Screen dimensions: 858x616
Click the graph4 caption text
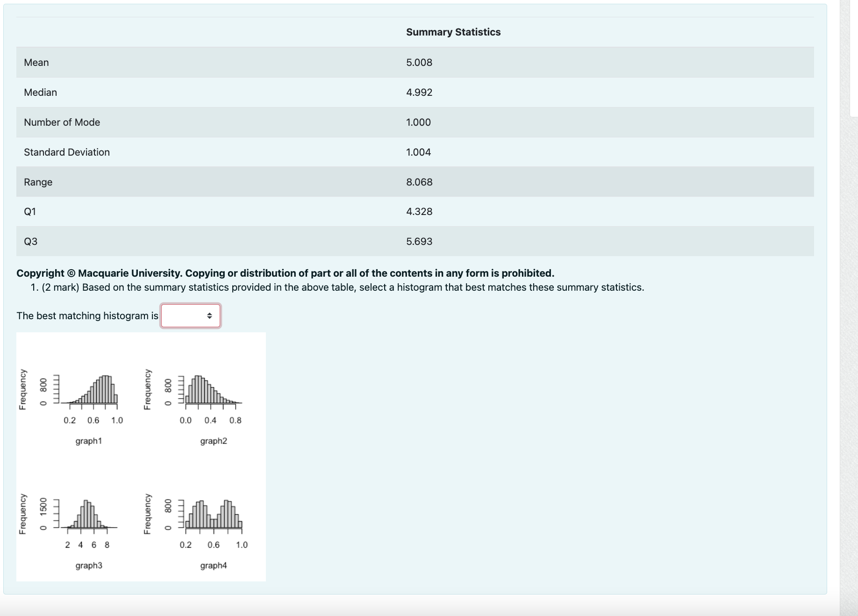[x=214, y=566]
